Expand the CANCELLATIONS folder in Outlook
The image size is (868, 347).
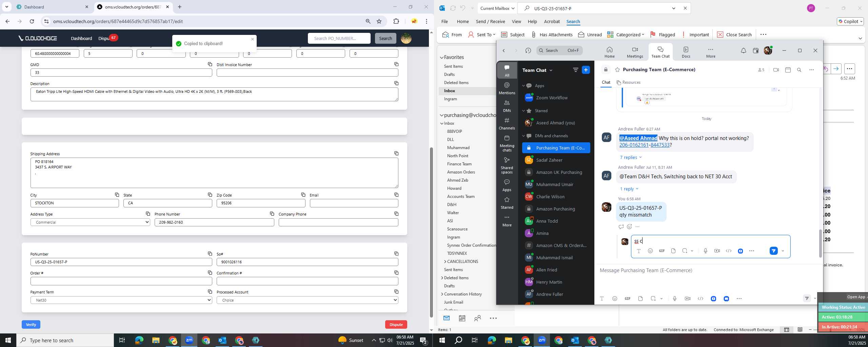[445, 261]
